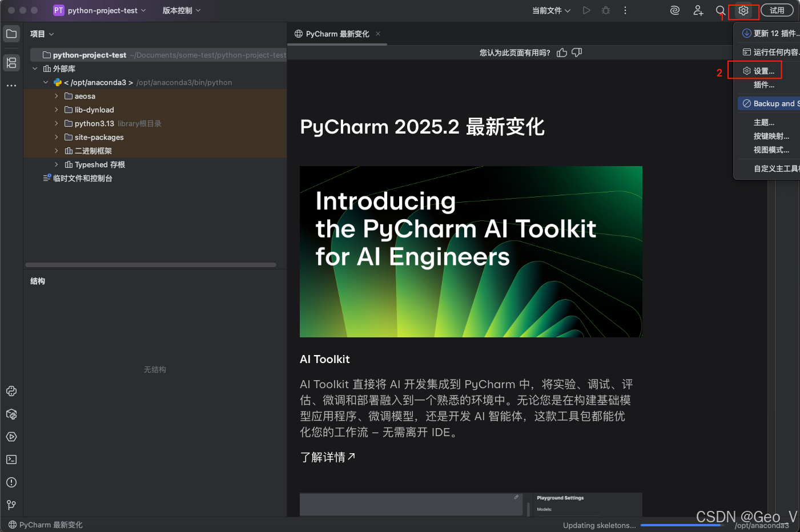Open the Services tool window icon
This screenshot has height=532, width=800.
click(x=11, y=437)
